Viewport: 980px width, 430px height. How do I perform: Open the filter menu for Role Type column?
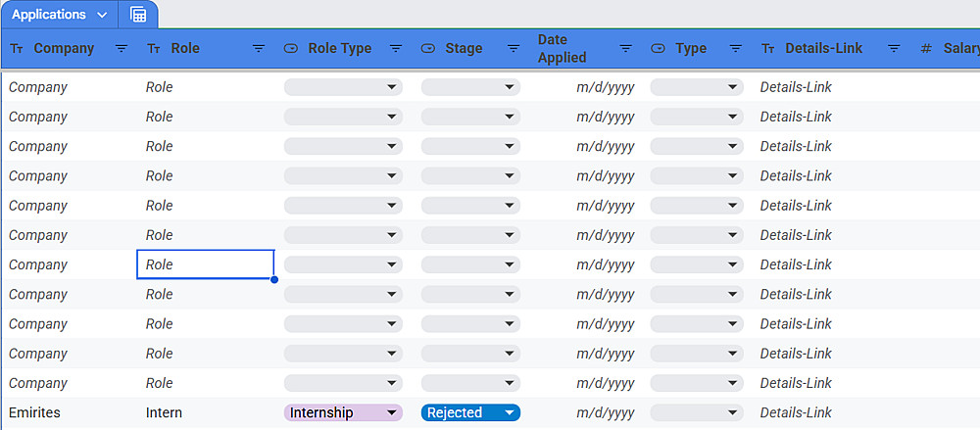396,48
